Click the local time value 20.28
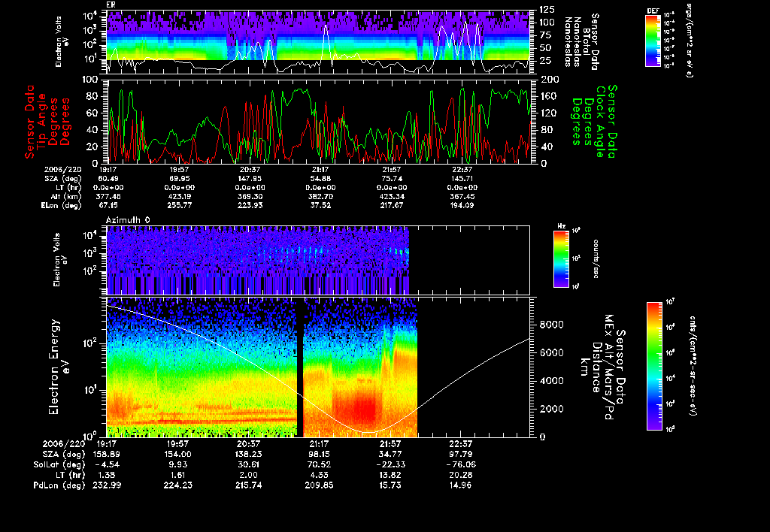770x532 pixels. pos(461,475)
